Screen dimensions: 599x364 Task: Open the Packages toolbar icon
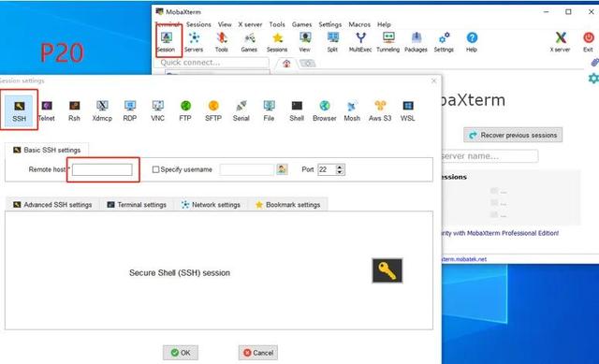pos(416,42)
